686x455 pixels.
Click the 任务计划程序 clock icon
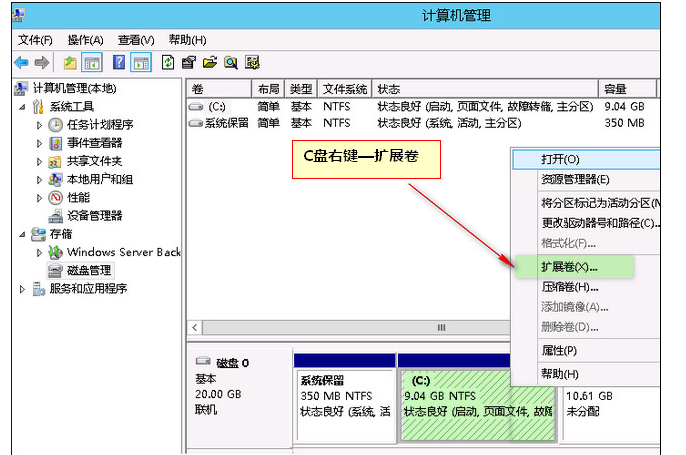tap(56, 125)
